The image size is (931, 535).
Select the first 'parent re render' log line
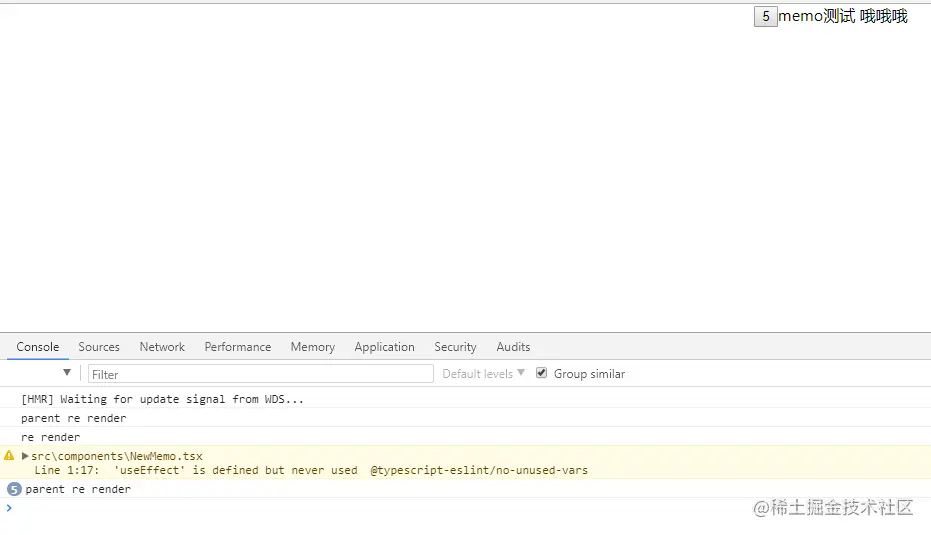point(74,418)
